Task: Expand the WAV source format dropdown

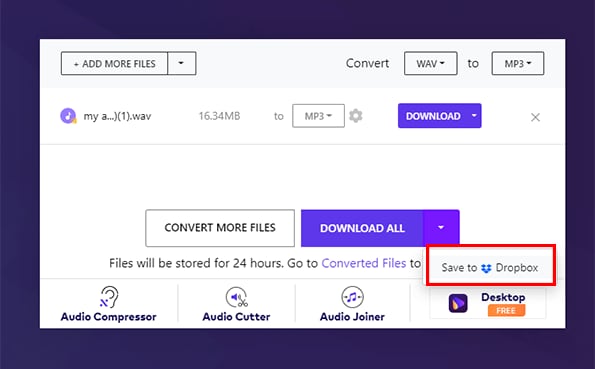Action: point(431,63)
